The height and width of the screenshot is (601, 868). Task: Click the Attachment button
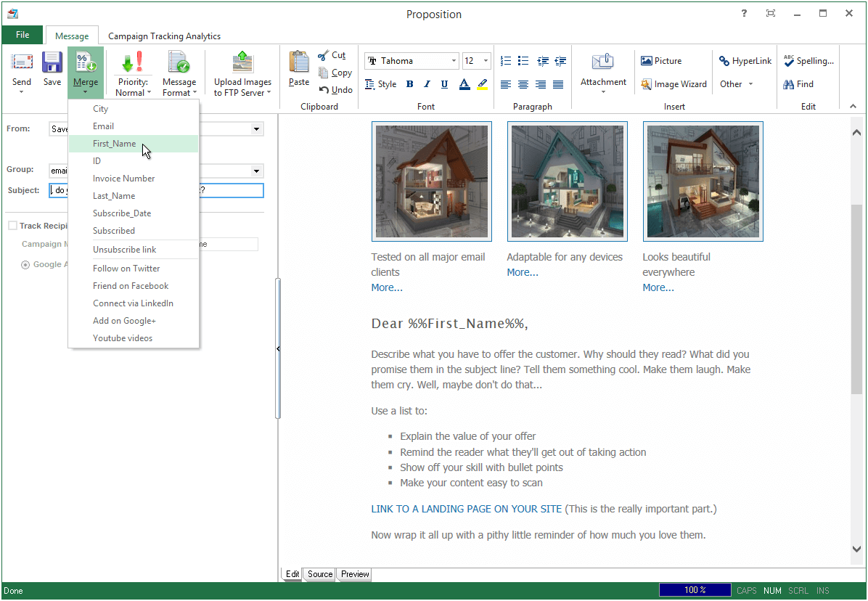coord(603,72)
